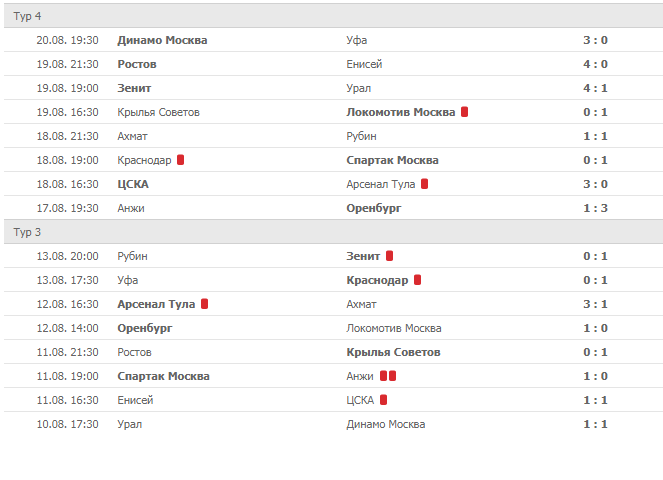Click Крылья Советов in the Ростов match
Screen dimensions: 663x480
(x=393, y=352)
